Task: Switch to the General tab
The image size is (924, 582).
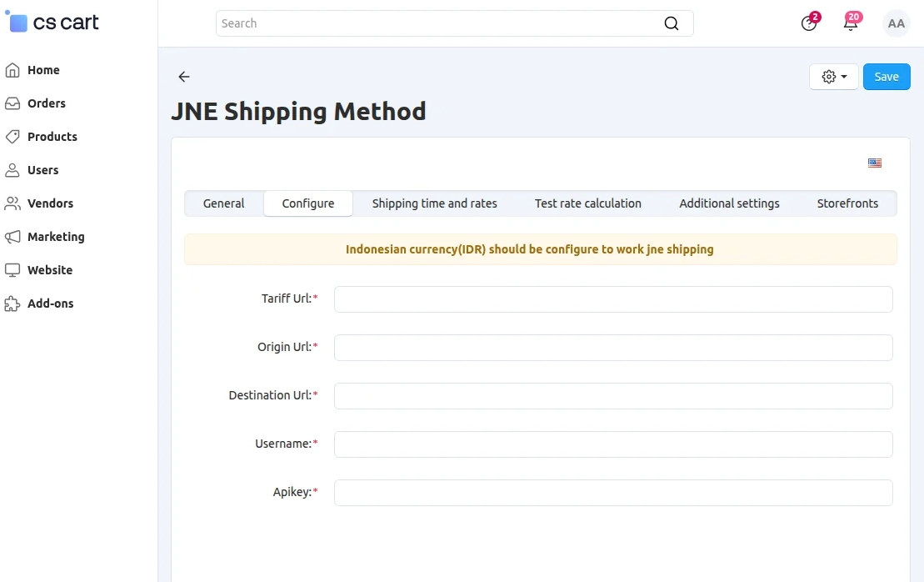Action: click(223, 203)
